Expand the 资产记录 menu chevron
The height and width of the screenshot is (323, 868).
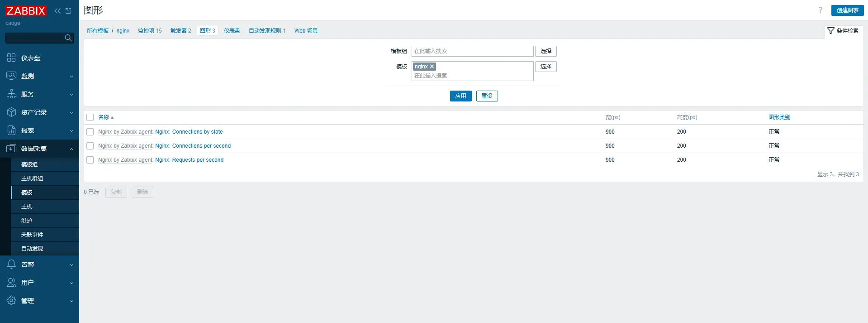pyautogui.click(x=71, y=113)
